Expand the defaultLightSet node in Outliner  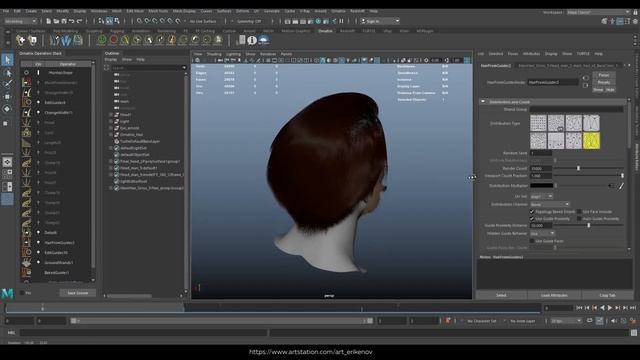[x=111, y=148]
